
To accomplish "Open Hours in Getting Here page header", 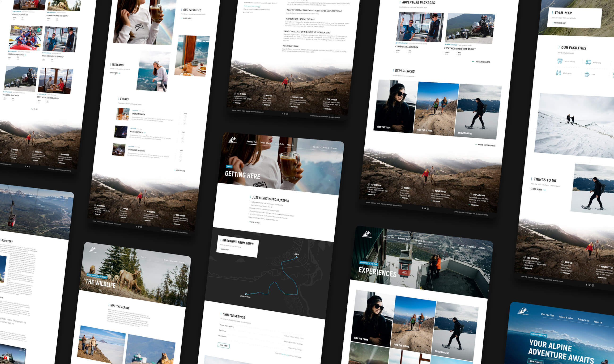I will 334,149.
